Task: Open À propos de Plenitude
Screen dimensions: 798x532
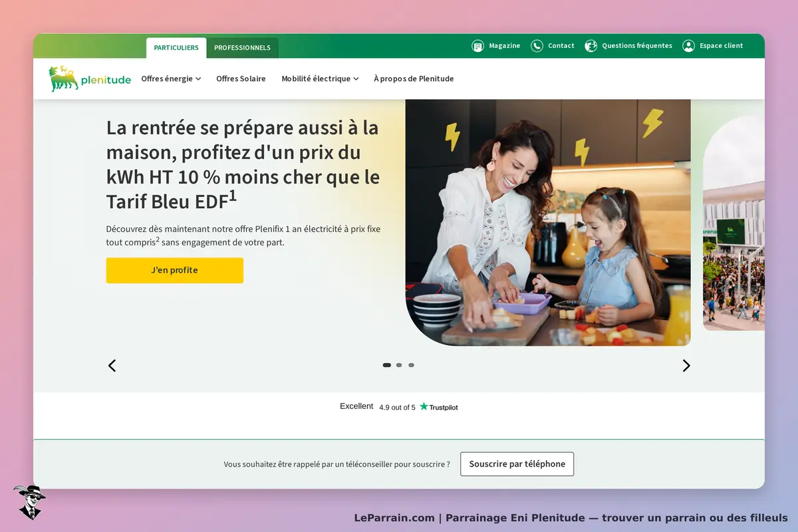Action: coord(414,78)
